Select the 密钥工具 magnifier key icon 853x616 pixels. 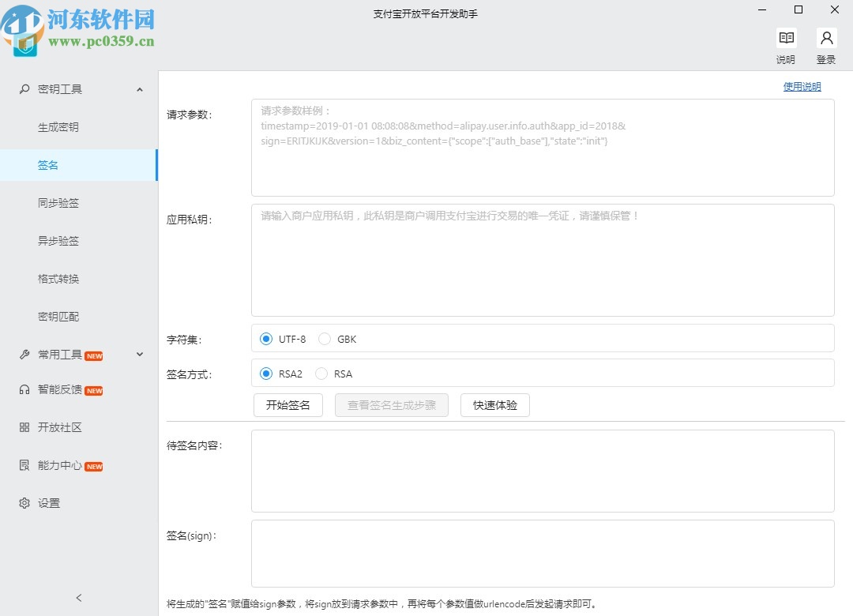(24, 88)
